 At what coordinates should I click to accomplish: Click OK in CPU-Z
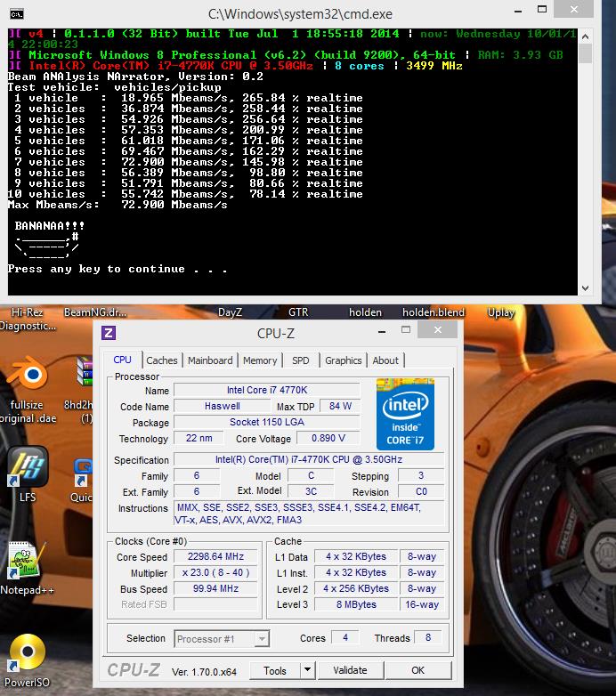[x=418, y=670]
